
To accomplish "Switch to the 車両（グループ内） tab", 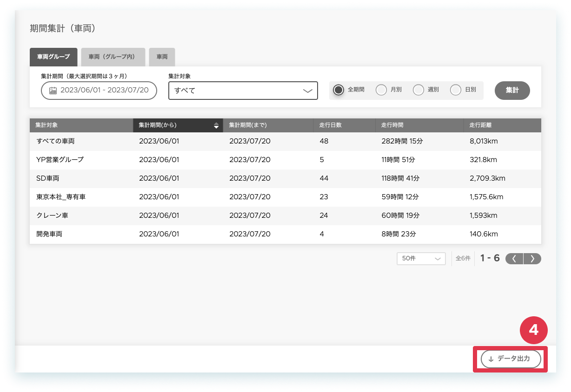I will [x=113, y=57].
